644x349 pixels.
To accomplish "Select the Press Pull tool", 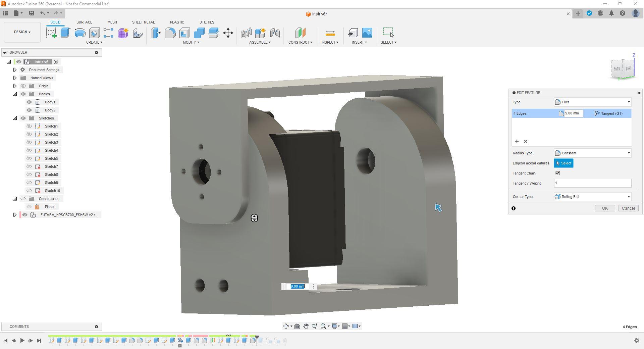I will (156, 33).
